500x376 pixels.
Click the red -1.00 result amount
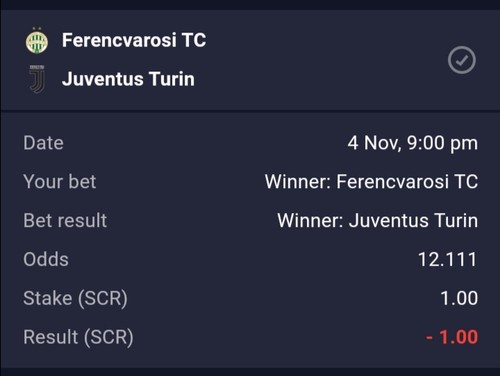pyautogui.click(x=452, y=337)
